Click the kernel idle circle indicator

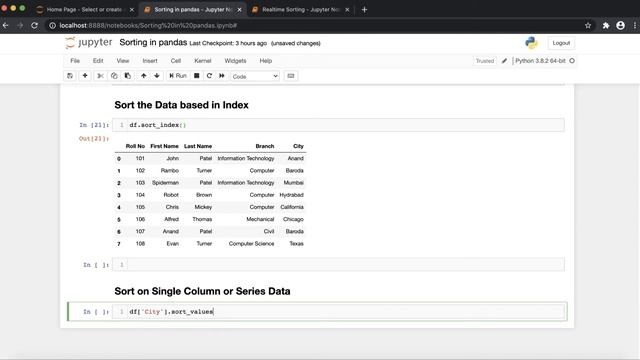[x=572, y=61]
